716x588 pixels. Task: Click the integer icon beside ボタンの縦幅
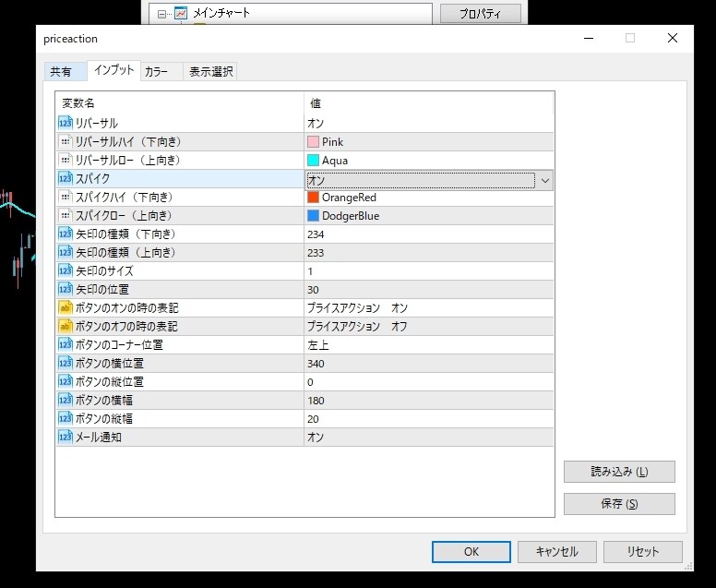pyautogui.click(x=66, y=418)
